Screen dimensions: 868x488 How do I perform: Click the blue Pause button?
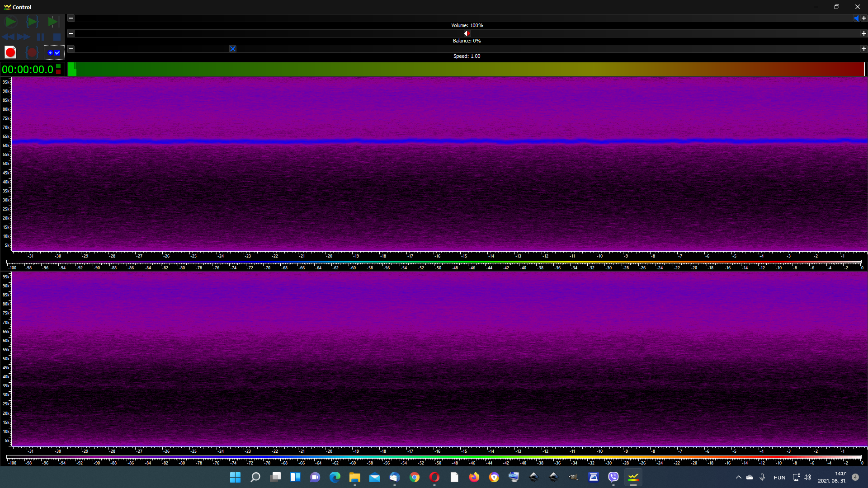pyautogui.click(x=41, y=37)
